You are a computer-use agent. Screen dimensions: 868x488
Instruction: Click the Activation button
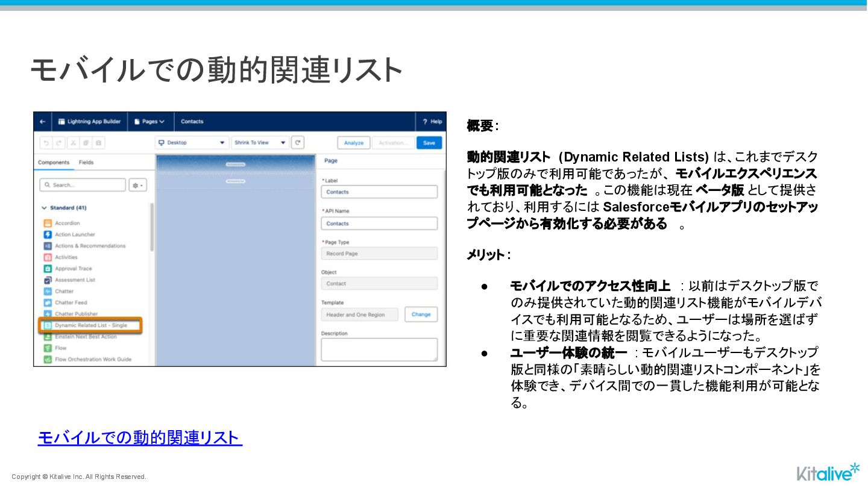[x=394, y=143]
